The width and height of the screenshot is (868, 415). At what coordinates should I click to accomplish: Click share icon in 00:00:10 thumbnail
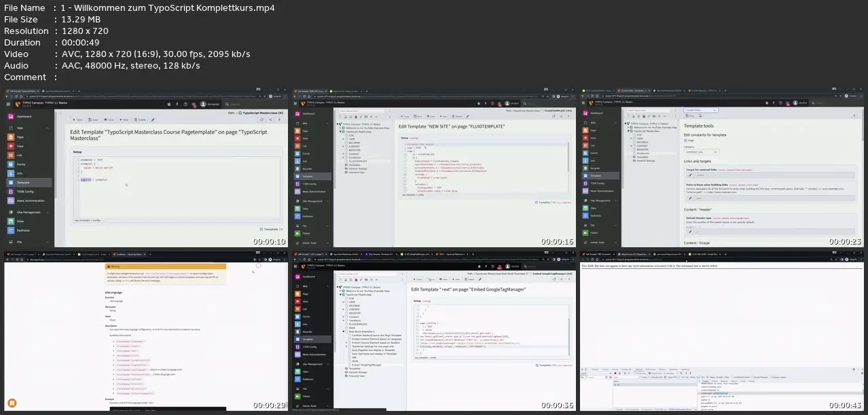click(x=270, y=120)
